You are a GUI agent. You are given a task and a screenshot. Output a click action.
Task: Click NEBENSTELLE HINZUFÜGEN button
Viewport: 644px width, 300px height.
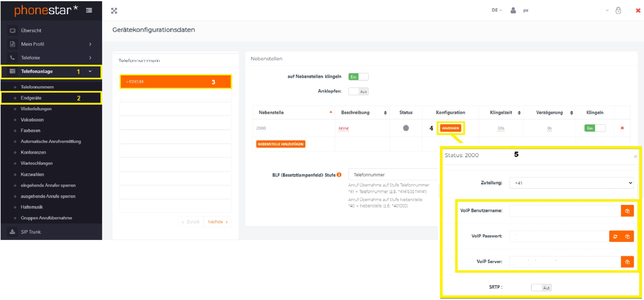pyautogui.click(x=281, y=144)
